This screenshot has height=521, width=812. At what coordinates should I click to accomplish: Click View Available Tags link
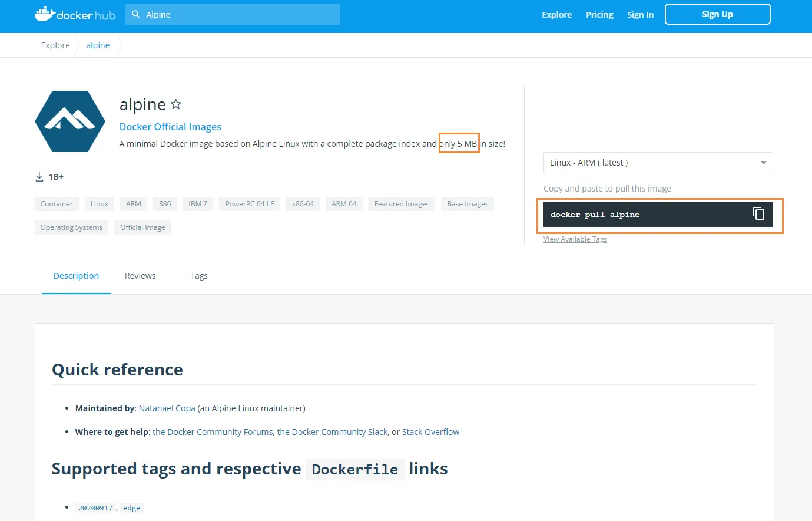click(575, 239)
